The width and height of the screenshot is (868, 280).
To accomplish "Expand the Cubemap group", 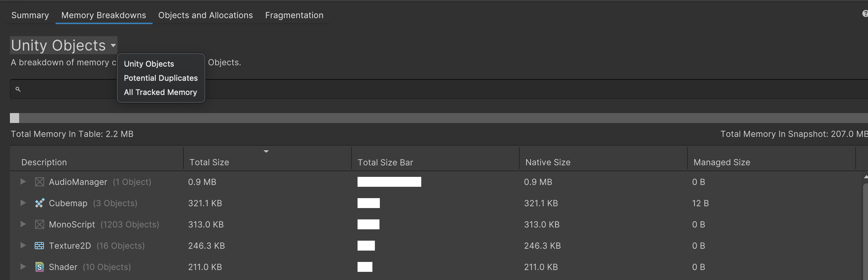I will click(x=23, y=203).
